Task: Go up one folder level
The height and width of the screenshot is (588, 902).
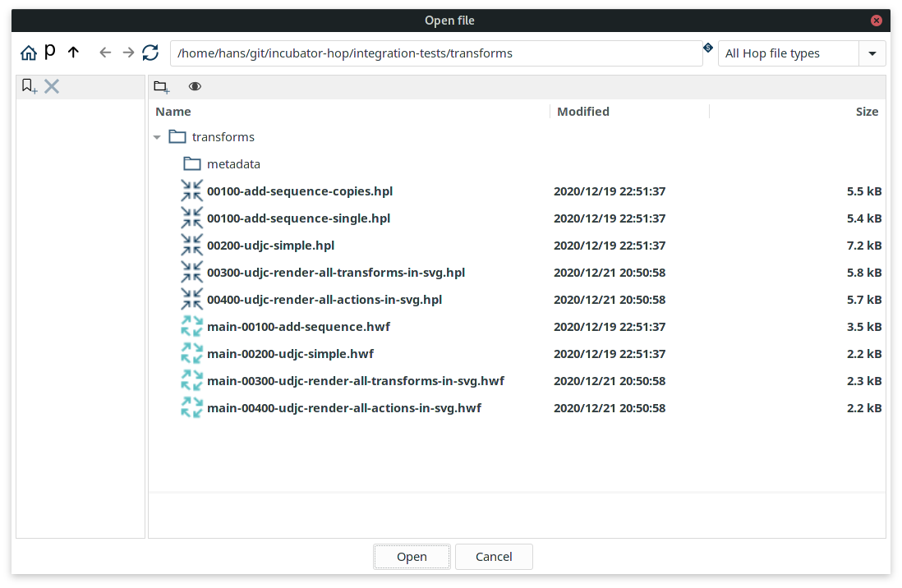Action: [x=72, y=52]
